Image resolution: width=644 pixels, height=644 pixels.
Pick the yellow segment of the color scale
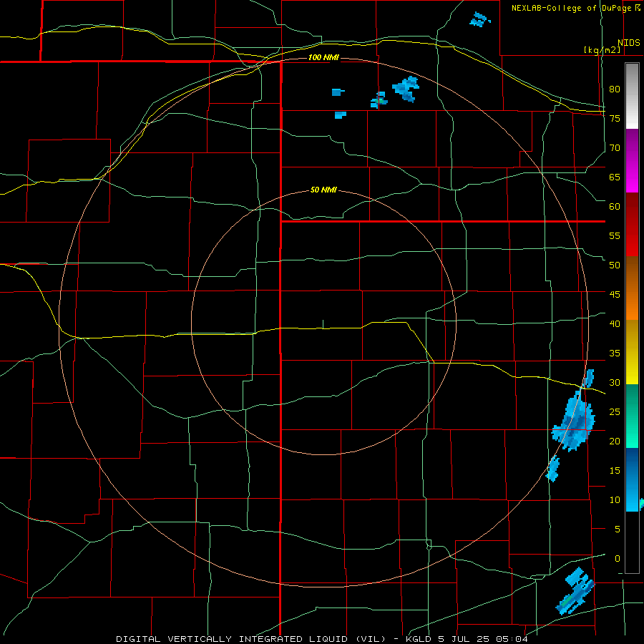tap(632, 352)
